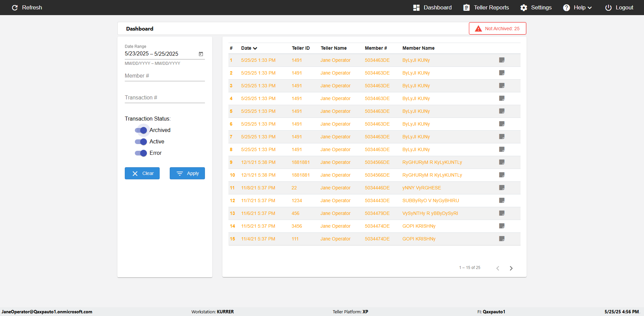The width and height of the screenshot is (644, 316).
Task: Open Settings
Action: tap(536, 7)
